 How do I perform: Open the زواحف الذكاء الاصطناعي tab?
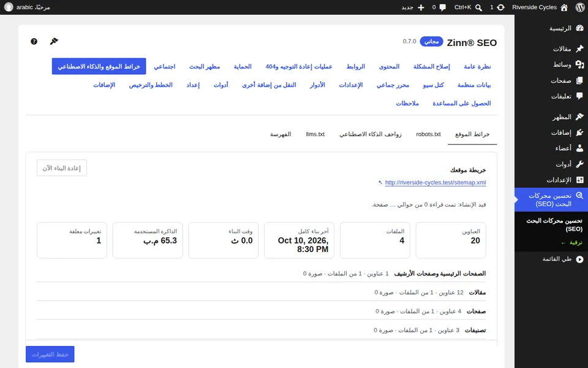[x=371, y=134]
